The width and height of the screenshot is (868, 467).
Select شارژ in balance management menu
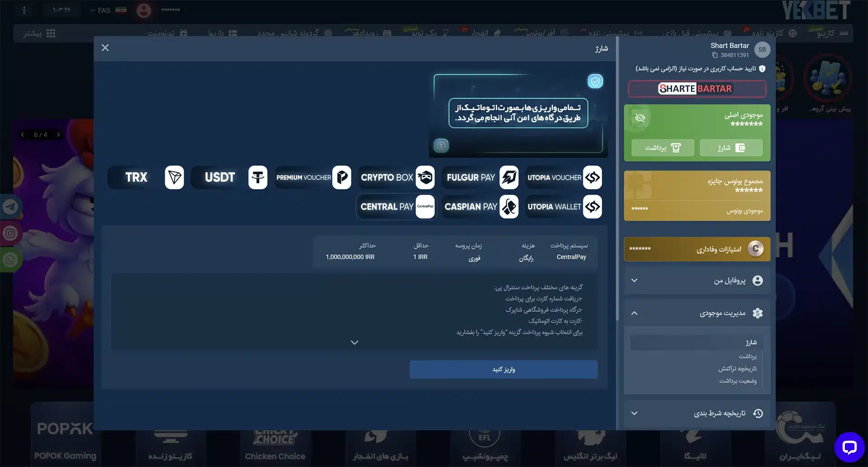click(x=696, y=343)
